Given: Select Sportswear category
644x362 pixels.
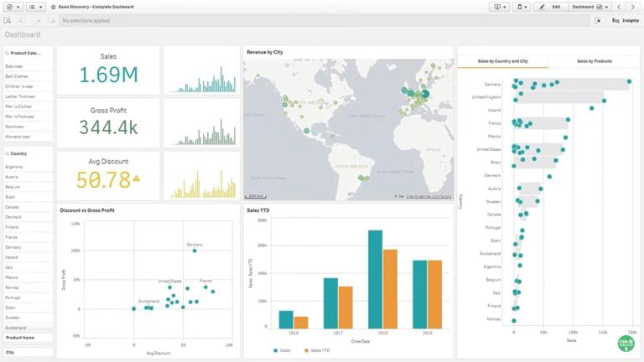Looking at the screenshot, I should pyautogui.click(x=28, y=127).
